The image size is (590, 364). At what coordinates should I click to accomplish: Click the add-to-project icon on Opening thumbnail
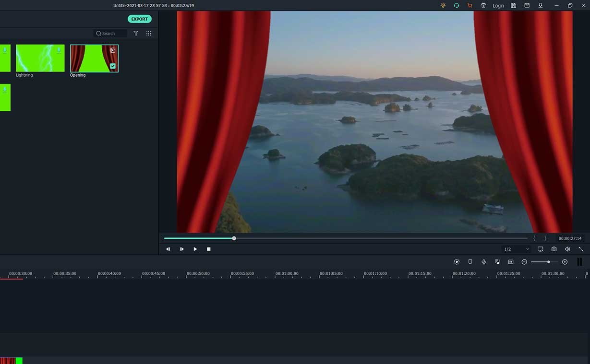113,50
